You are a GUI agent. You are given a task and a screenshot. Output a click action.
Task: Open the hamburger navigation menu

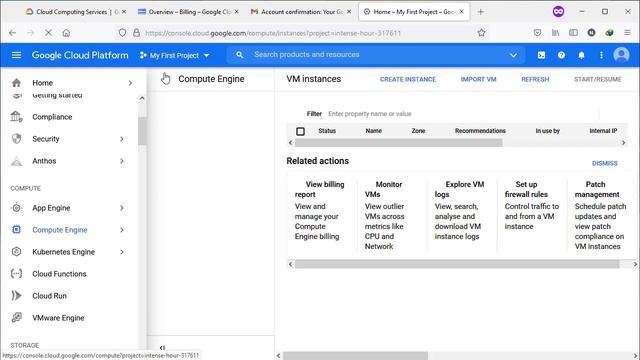coord(16,55)
